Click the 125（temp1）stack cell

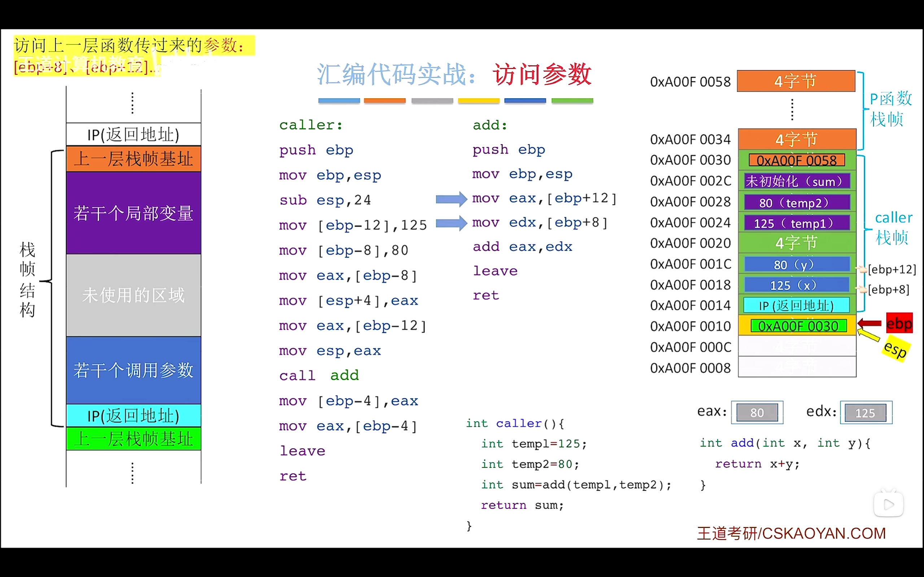(x=797, y=223)
